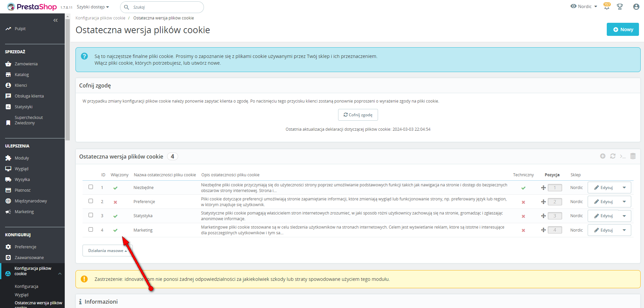Image resolution: width=644 pixels, height=308 pixels.
Task: Go to Moduły in the sidebar
Action: point(22,158)
